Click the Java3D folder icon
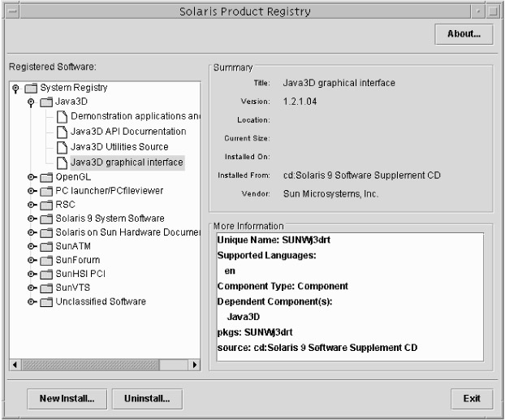 [46, 102]
